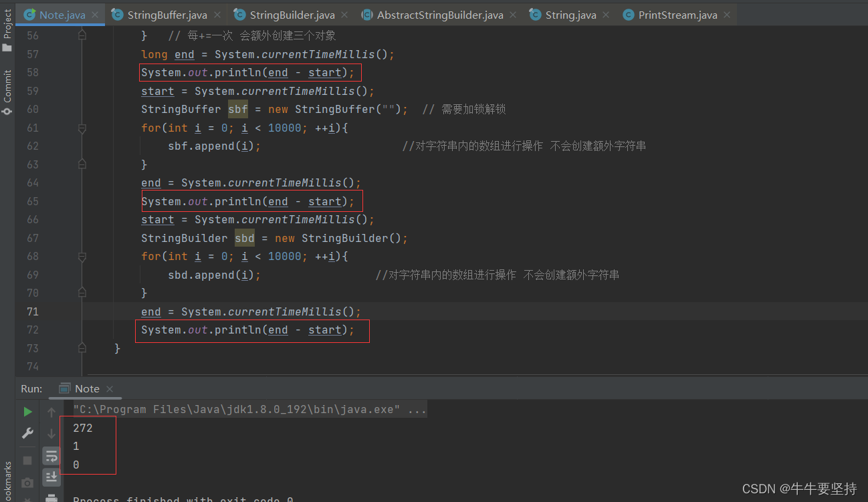Click console output value 272
The image size is (868, 502).
click(x=83, y=428)
